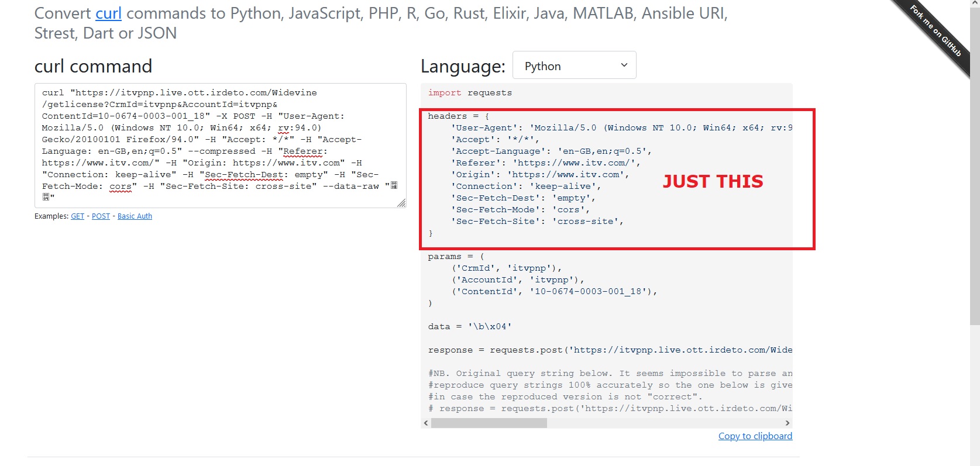980x466 pixels.
Task: Click the 'Connection': 'keep-alive' line
Action: (x=526, y=187)
